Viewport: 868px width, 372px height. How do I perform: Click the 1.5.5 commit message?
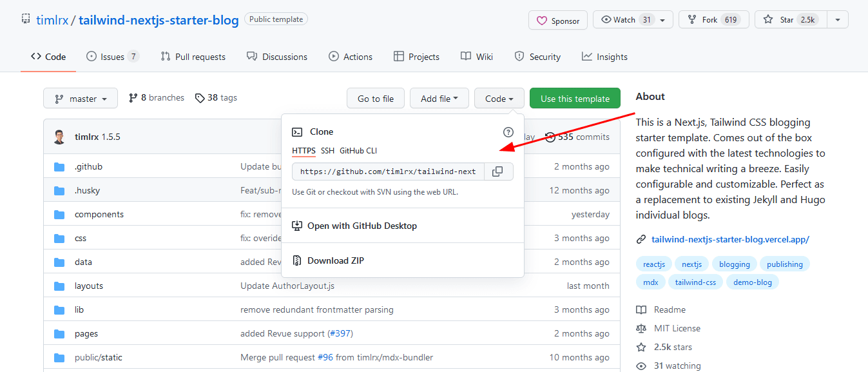coord(111,137)
